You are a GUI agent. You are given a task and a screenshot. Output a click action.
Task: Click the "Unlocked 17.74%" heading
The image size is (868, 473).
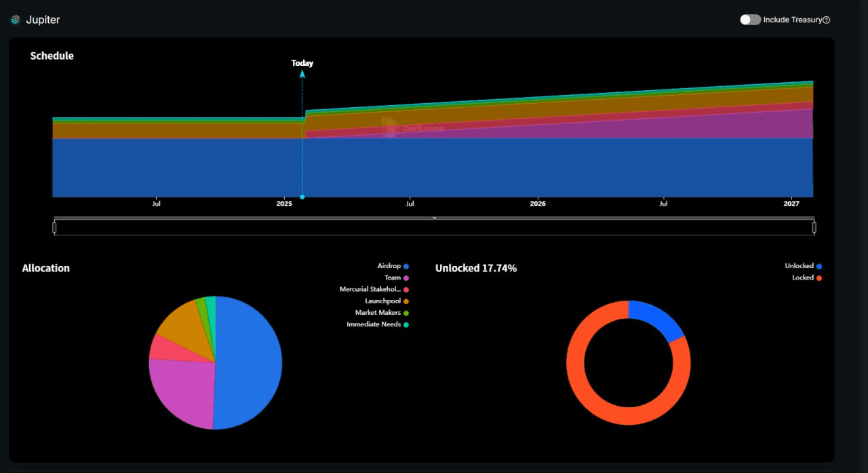[476, 268]
